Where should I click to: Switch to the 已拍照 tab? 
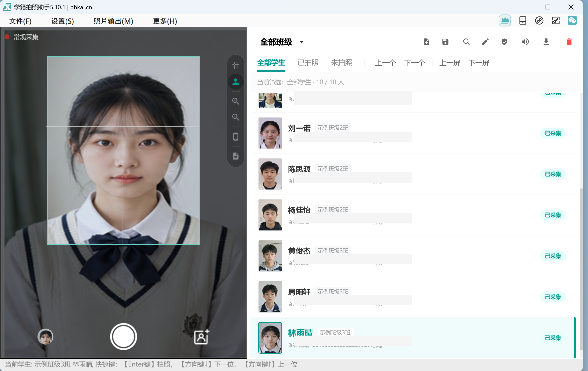pyautogui.click(x=308, y=63)
